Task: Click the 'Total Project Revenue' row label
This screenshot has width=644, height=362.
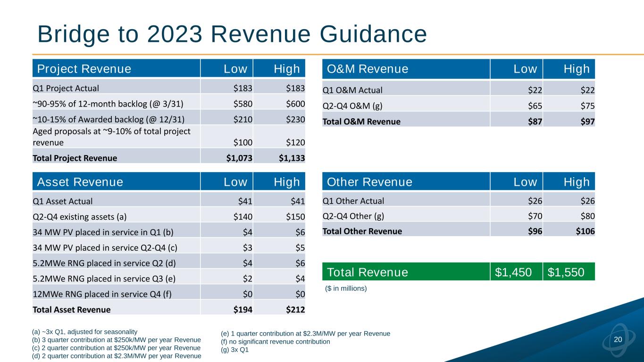Action: (75, 158)
